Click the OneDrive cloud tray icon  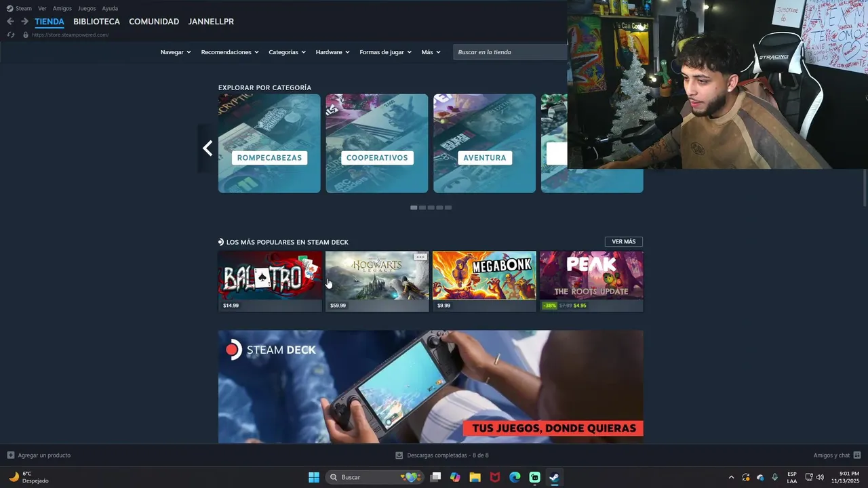760,477
